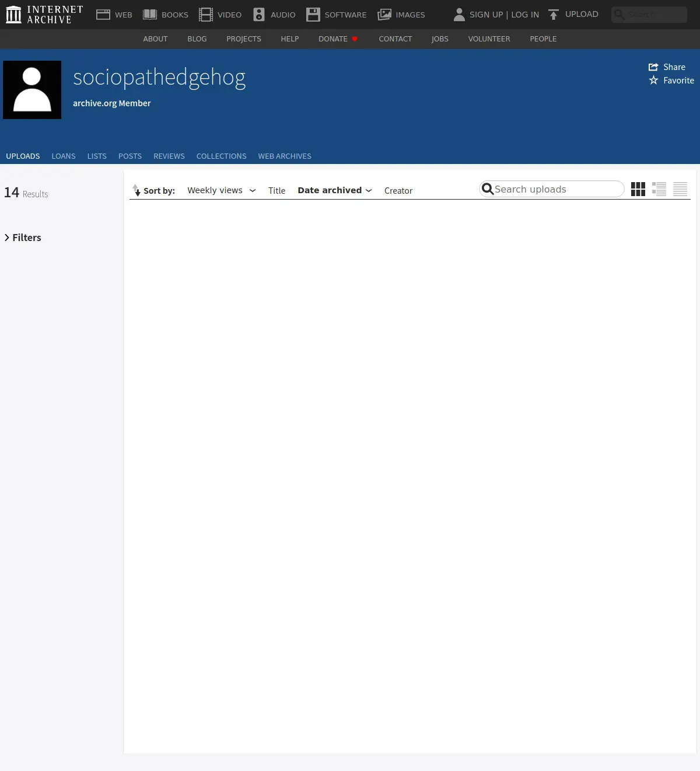Click the VIDEO label in top navigation

[229, 15]
